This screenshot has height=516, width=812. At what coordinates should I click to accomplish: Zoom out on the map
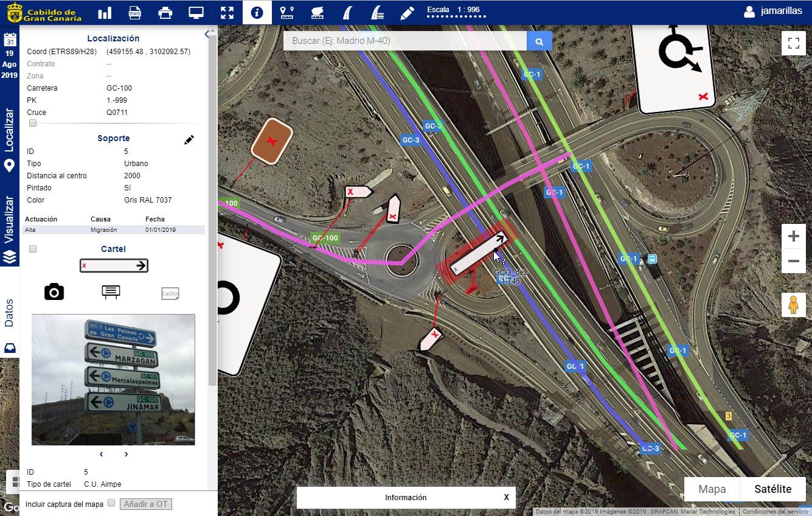point(793,261)
